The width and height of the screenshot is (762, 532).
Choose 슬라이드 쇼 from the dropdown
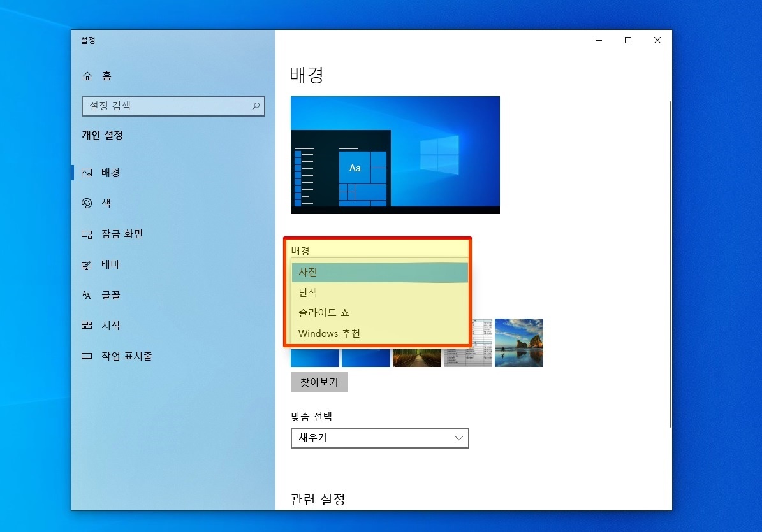coord(380,313)
